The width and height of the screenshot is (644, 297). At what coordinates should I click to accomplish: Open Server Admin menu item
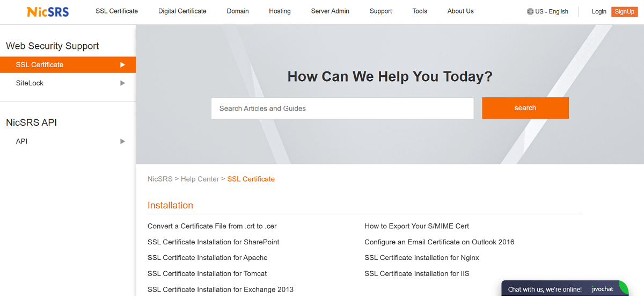pos(330,11)
